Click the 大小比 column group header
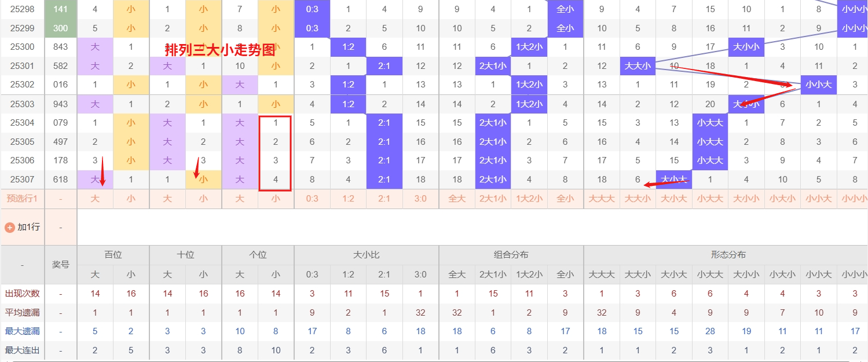Viewport: 868px width, 362px height. tap(366, 255)
